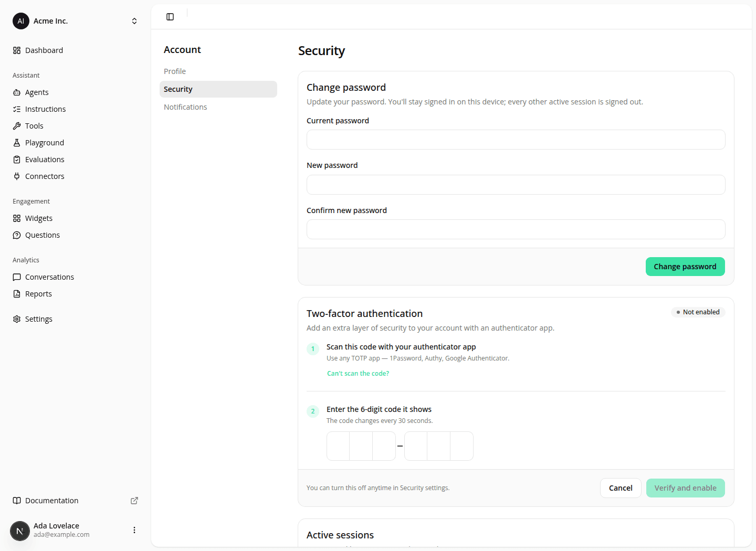Viewport: 756px width, 551px height.
Task: Focus the New password field
Action: pyautogui.click(x=516, y=185)
